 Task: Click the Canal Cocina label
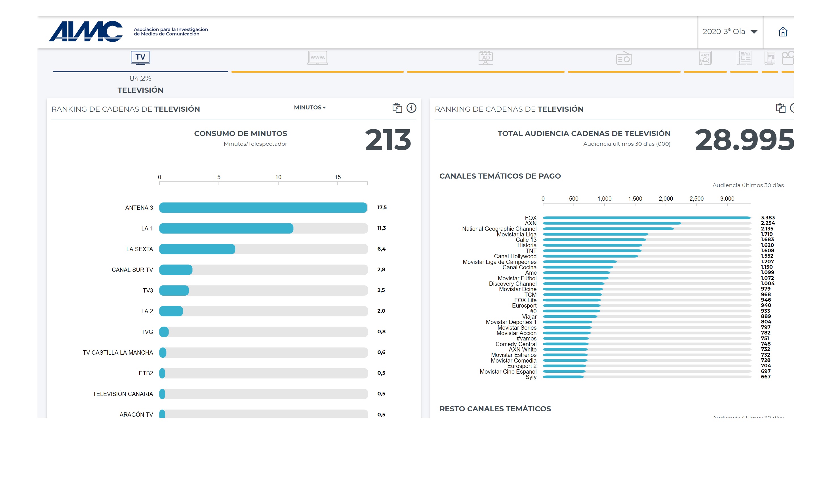(519, 267)
